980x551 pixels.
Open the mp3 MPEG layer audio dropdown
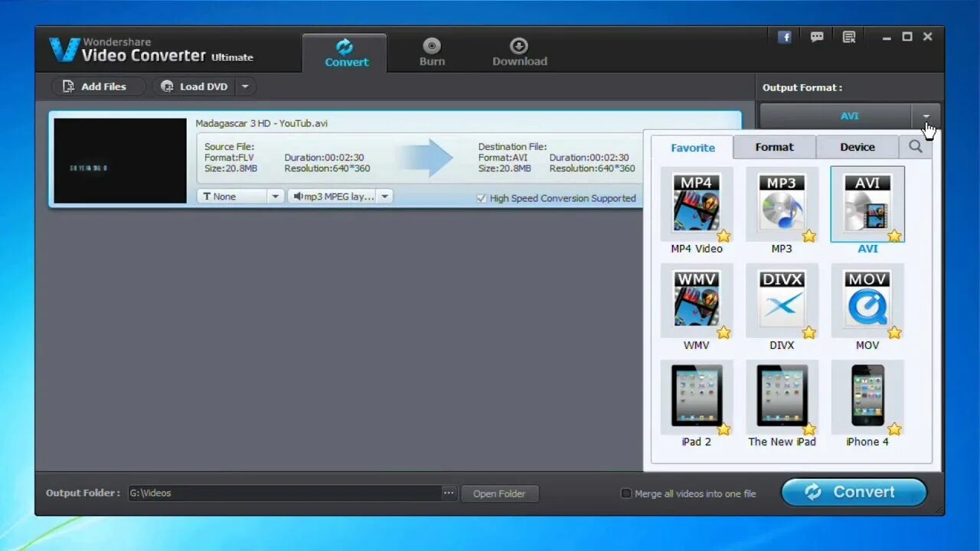click(340, 197)
